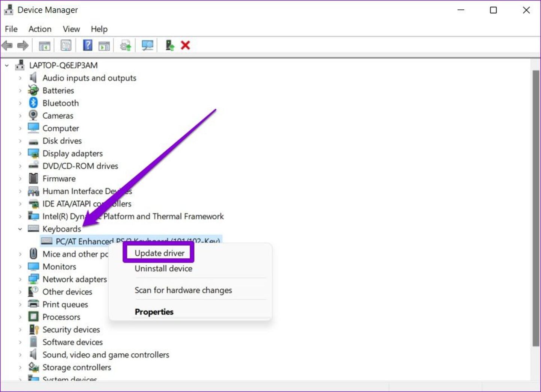Click the Scan for hardware changes toolbar icon
541x392 pixels.
coord(147,45)
